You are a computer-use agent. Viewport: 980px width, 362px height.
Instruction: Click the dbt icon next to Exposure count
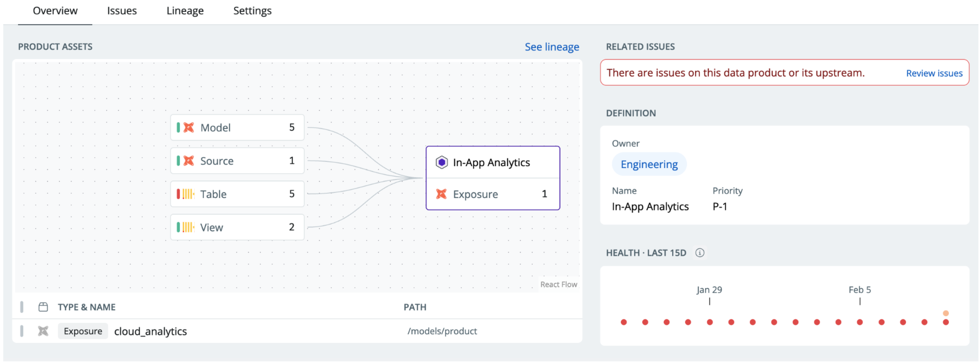tap(441, 194)
